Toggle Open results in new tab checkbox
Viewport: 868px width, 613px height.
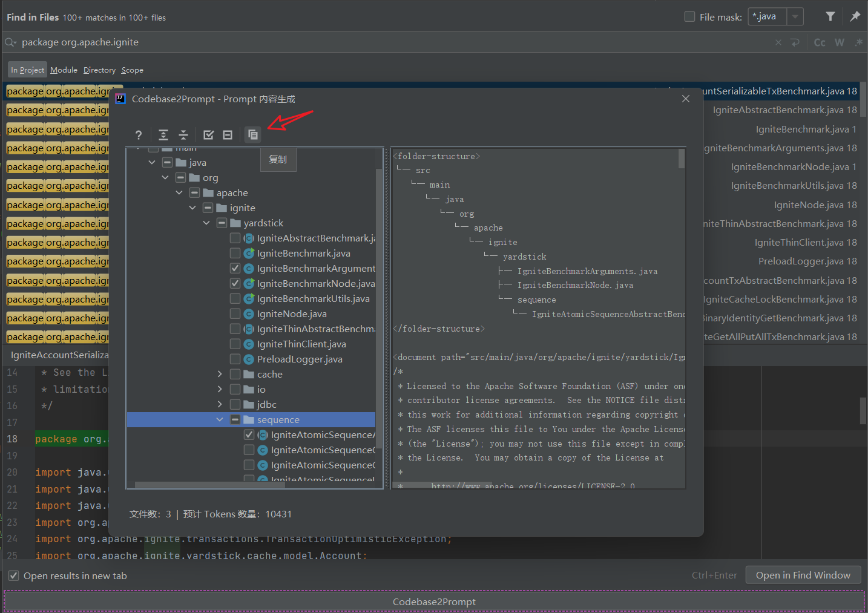tap(13, 575)
